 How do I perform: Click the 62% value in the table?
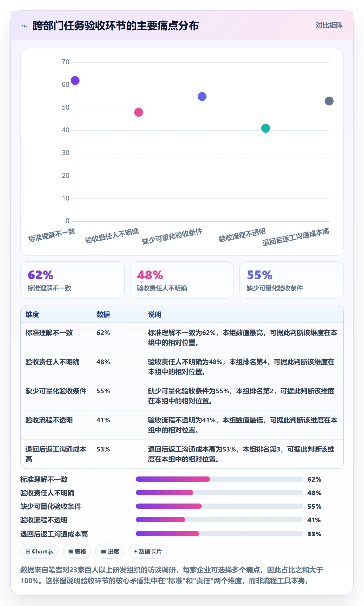(103, 333)
